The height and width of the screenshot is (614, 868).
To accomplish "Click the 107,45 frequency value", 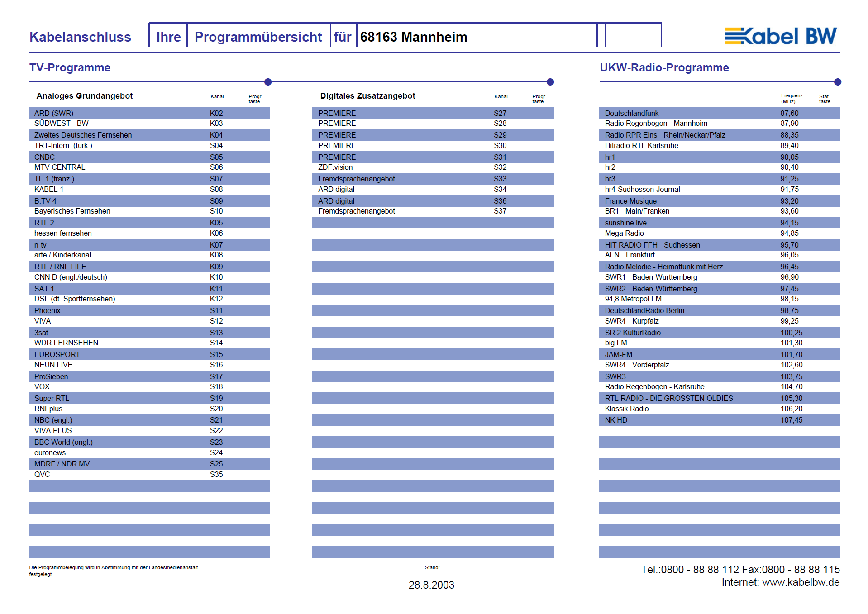I will 791,420.
